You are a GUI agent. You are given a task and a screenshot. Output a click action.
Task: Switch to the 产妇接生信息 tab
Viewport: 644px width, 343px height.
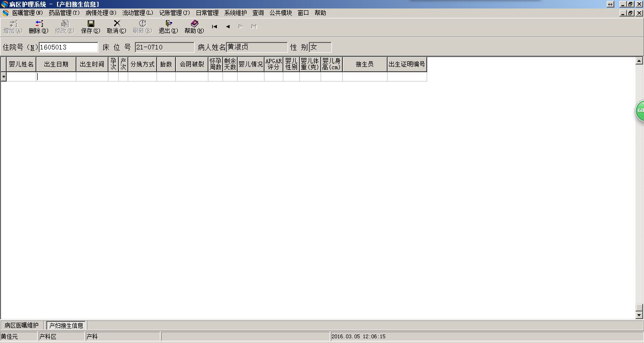66,326
